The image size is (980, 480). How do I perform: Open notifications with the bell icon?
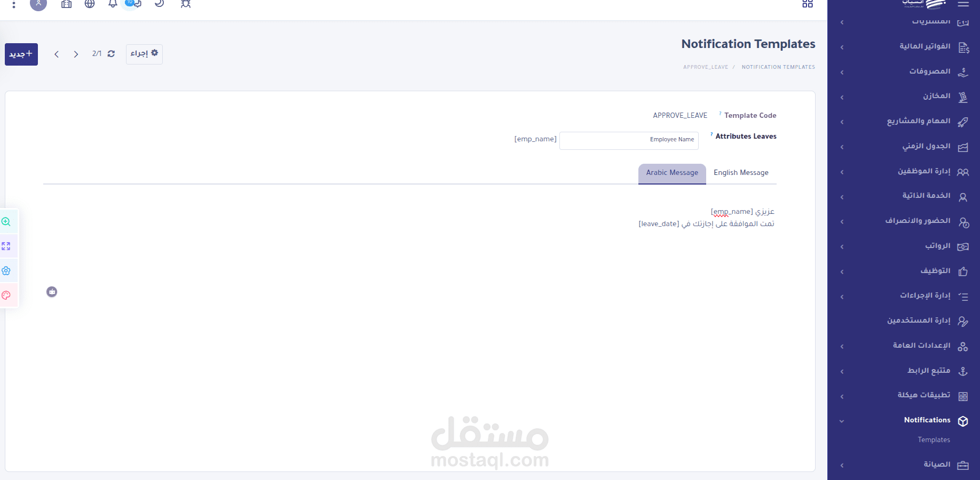click(112, 4)
